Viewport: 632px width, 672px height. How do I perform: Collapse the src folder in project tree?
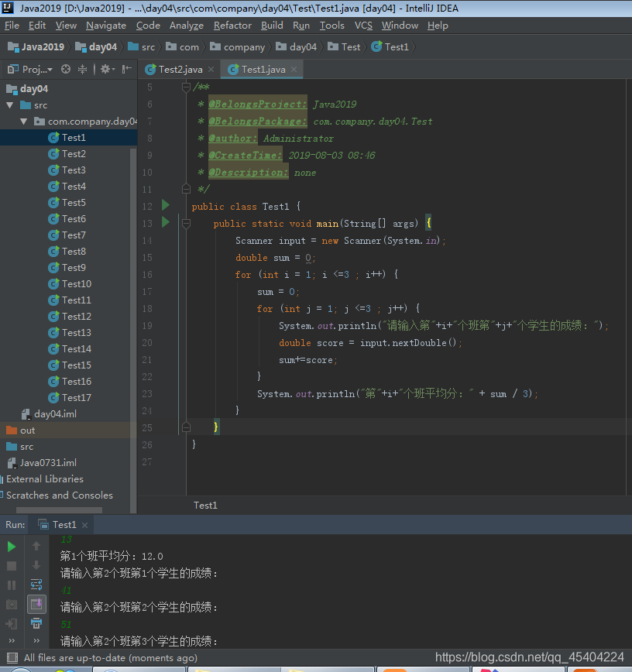[10, 105]
